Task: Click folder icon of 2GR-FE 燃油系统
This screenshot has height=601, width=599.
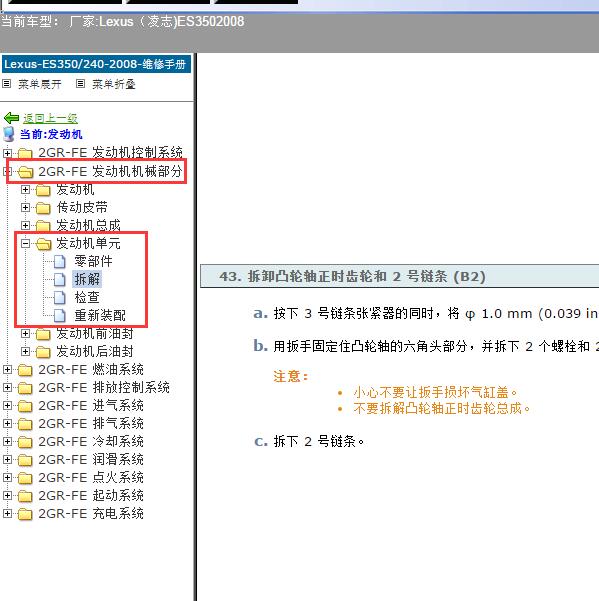Action: tap(25, 370)
